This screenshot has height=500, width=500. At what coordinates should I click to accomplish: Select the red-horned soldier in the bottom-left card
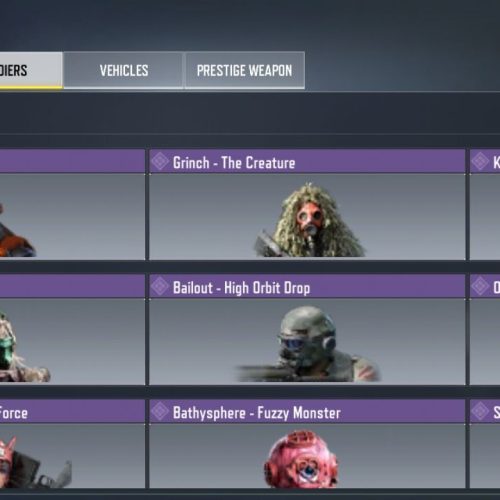[x=35, y=462]
